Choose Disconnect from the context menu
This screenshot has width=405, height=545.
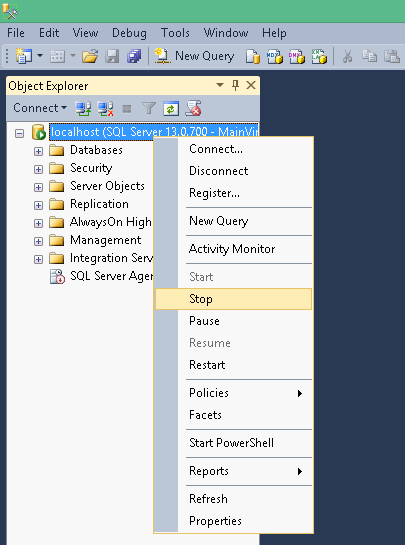click(x=233, y=171)
